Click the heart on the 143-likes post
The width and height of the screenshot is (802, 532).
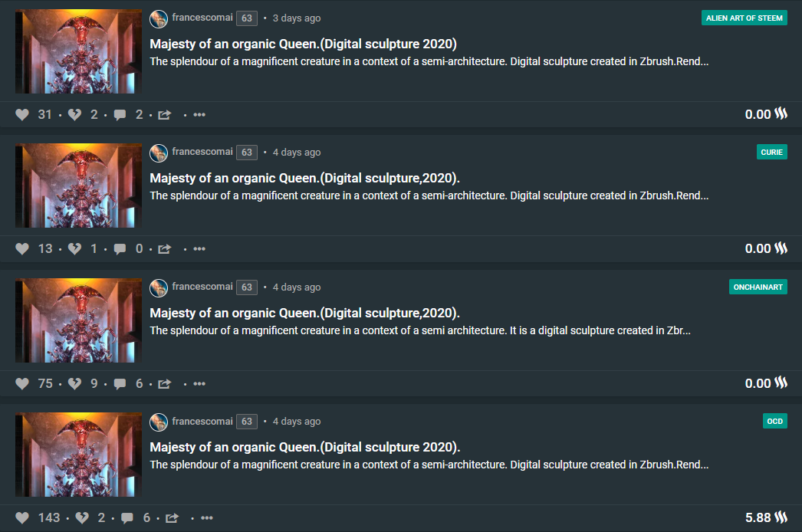22,518
